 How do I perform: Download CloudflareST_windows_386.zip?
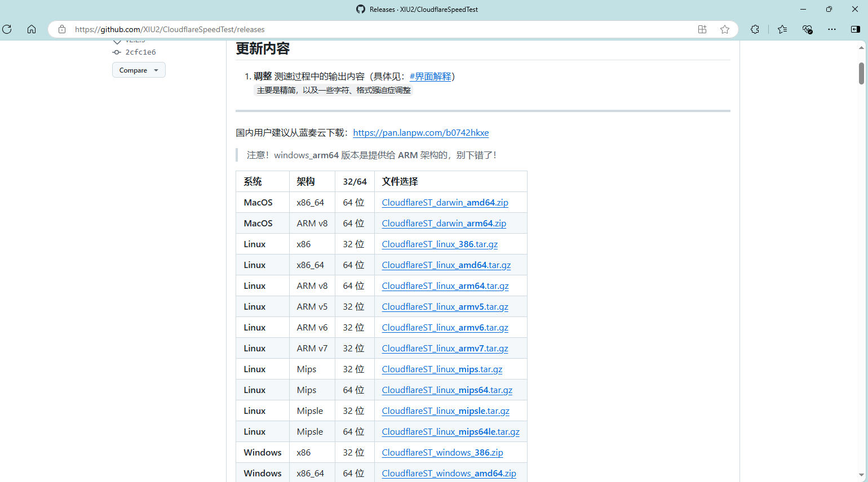[442, 452]
